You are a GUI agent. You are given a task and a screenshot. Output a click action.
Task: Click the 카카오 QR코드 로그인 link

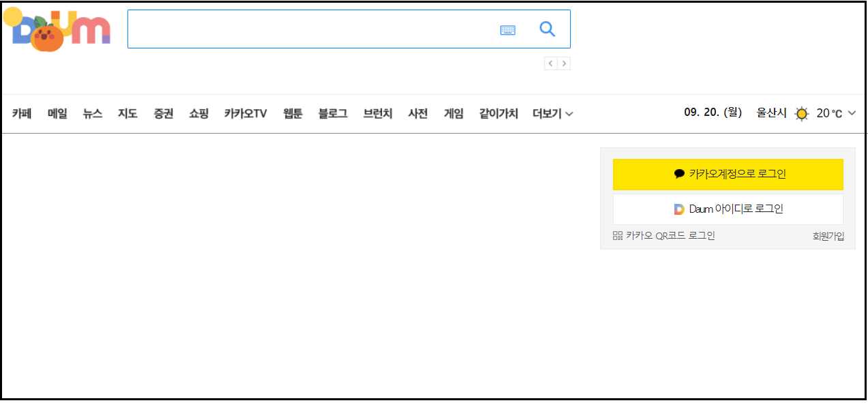point(664,236)
